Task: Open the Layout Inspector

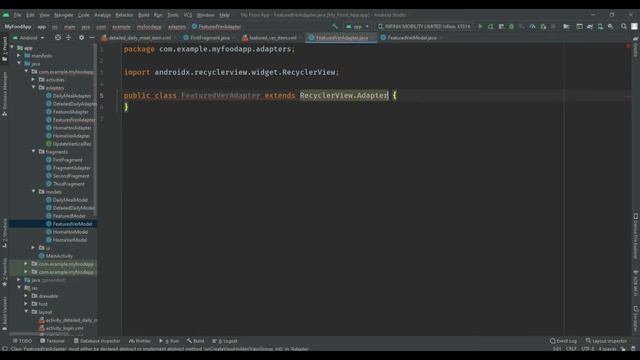Action: pyautogui.click(x=606, y=341)
